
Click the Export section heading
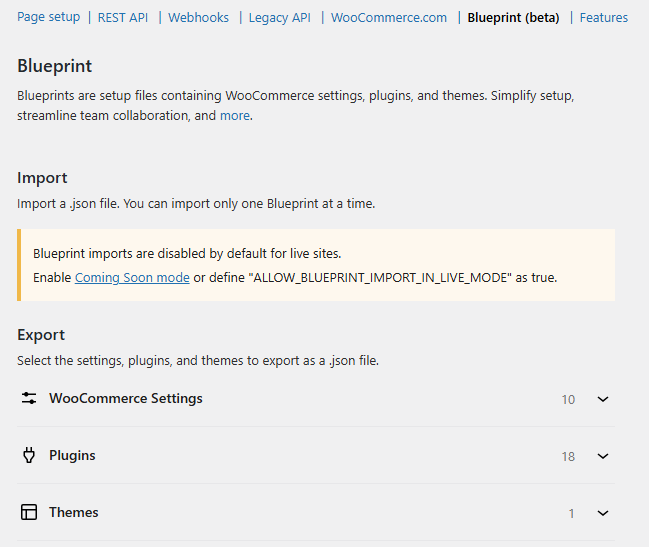pos(41,335)
